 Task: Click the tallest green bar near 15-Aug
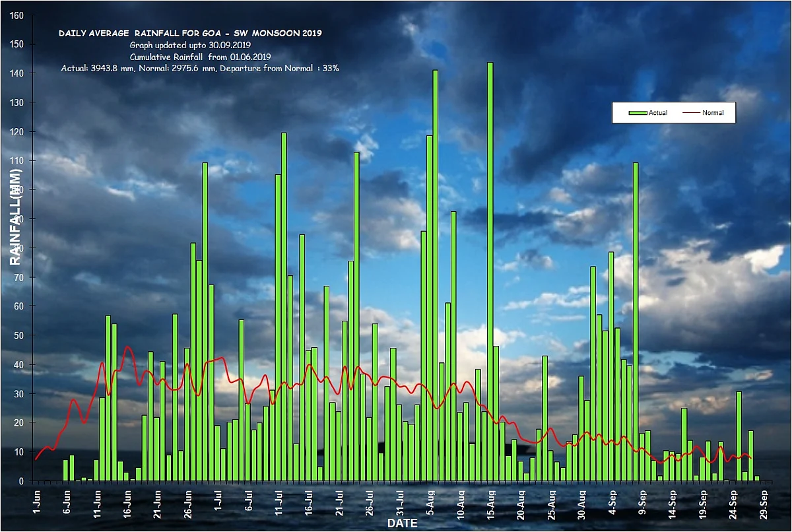tap(490, 272)
